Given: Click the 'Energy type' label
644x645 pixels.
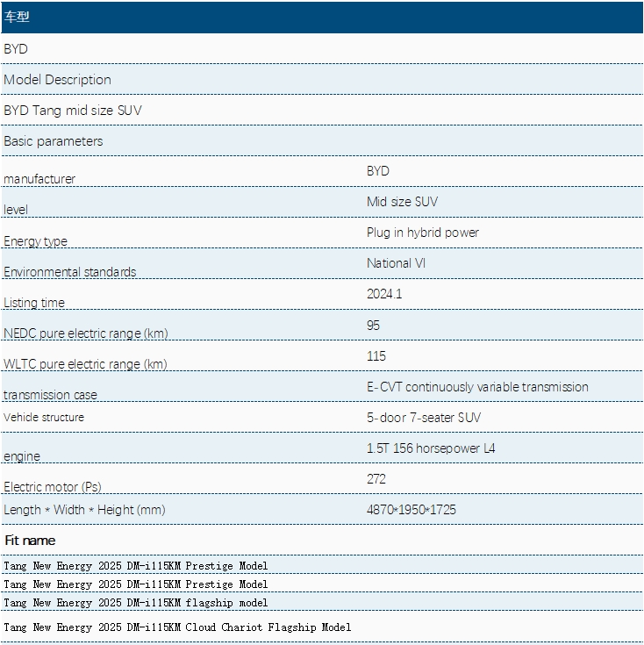Looking at the screenshot, I should [35, 241].
